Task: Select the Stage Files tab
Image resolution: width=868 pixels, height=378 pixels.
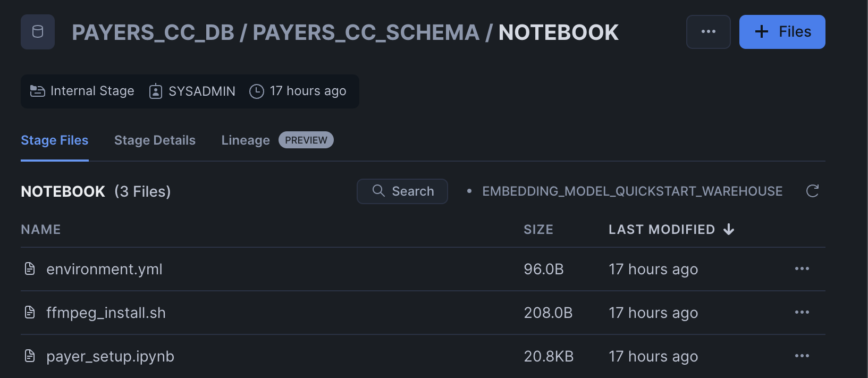Action: tap(54, 140)
